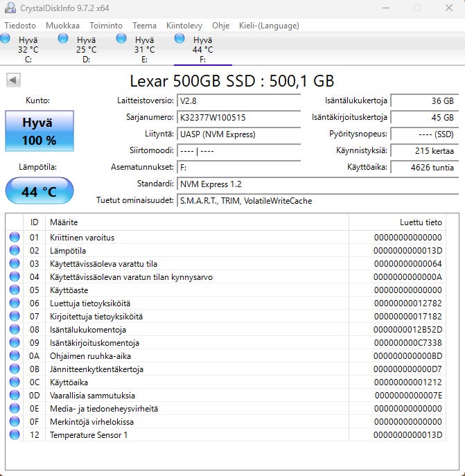Select drive E: status orb
Image resolution: width=465 pixels, height=476 pixels.
(x=122, y=39)
